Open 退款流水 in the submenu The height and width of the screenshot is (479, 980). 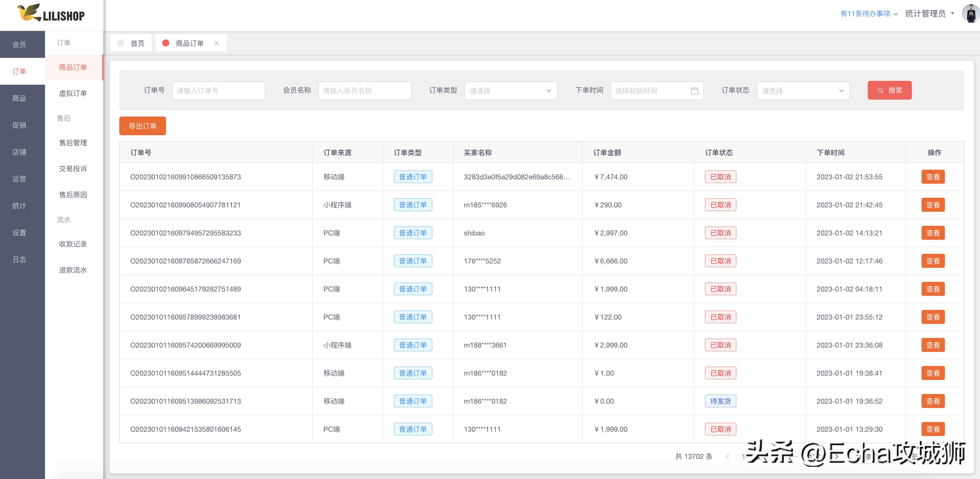pos(73,270)
